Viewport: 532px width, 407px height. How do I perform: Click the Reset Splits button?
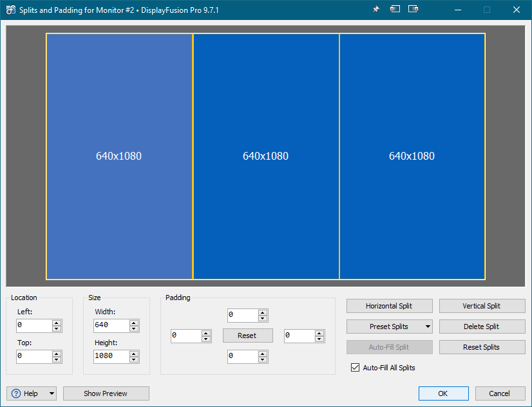pyautogui.click(x=481, y=347)
